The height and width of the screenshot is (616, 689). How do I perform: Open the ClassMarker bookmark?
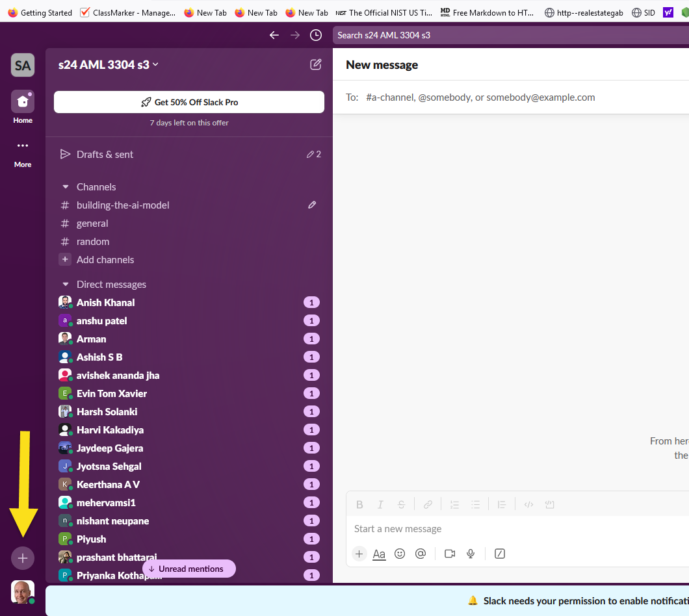pyautogui.click(x=128, y=12)
